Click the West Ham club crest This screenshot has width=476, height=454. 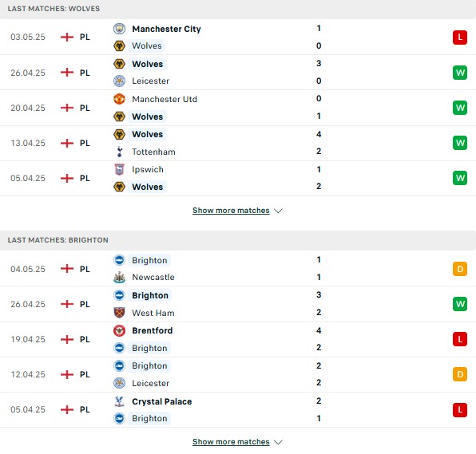[119, 313]
